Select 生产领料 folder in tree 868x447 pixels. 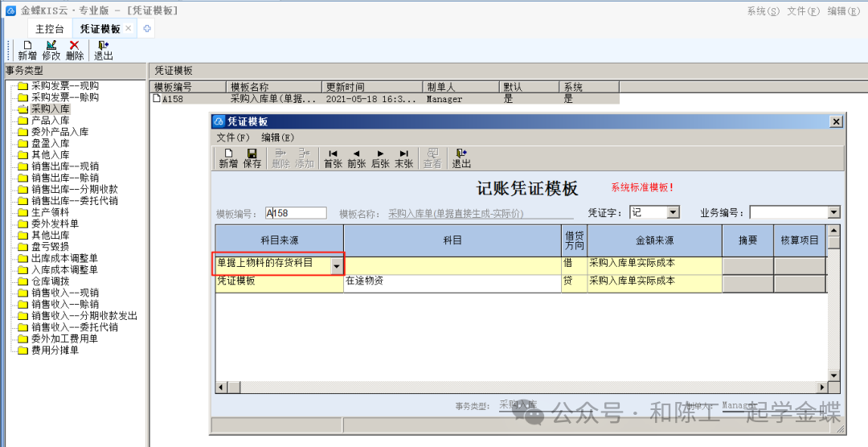point(50,212)
